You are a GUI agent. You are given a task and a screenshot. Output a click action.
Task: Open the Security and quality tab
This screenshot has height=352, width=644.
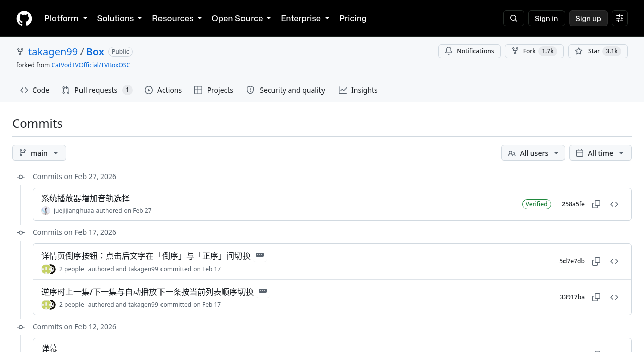(x=285, y=90)
